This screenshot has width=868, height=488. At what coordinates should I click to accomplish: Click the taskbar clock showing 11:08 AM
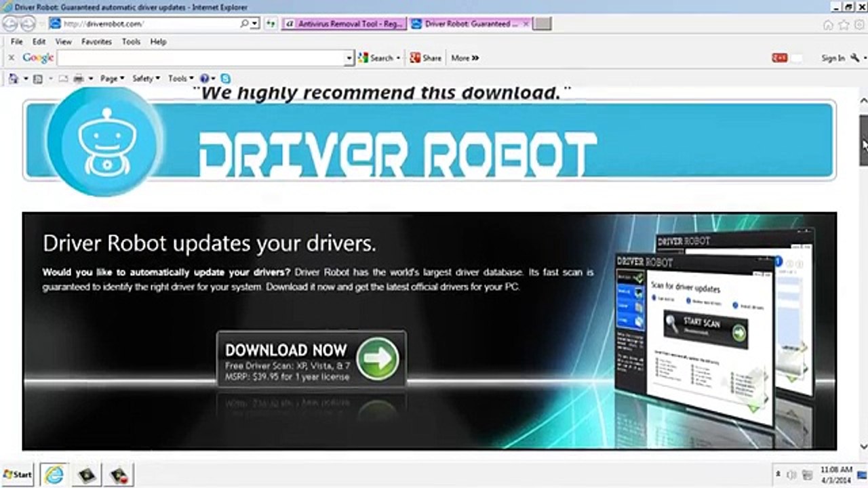[836, 474]
